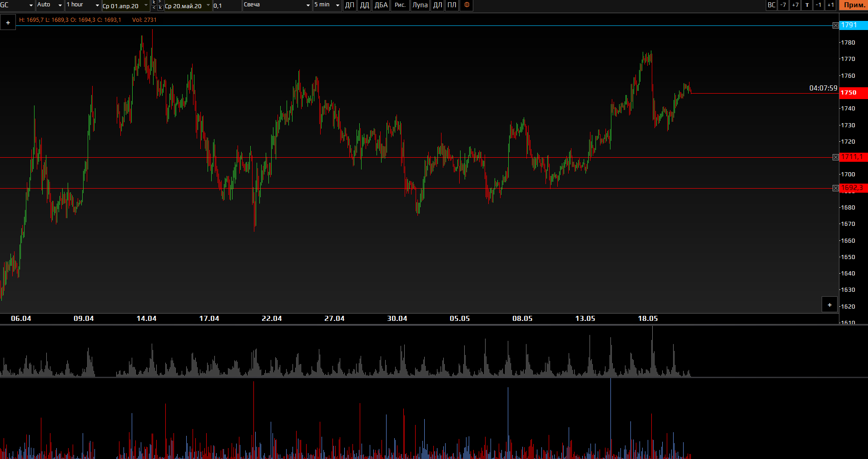Shift range forward with +7 button
Image resolution: width=868 pixels, height=459 pixels.
tap(795, 5)
